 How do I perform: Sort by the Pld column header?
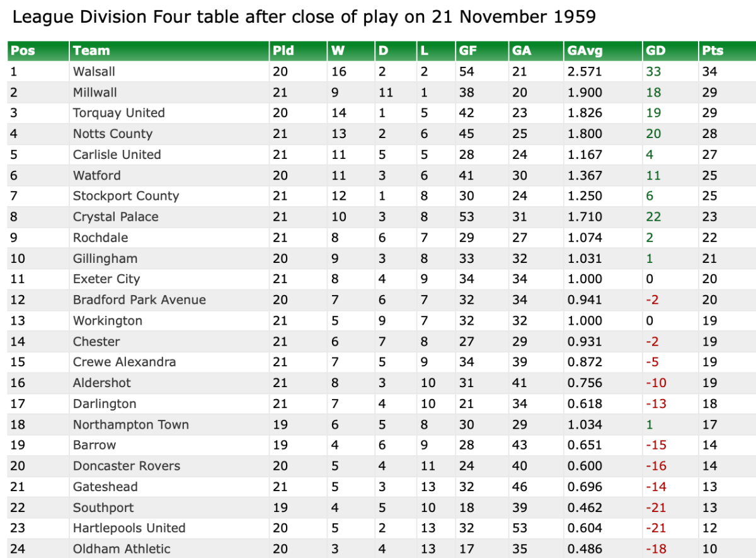[x=283, y=51]
